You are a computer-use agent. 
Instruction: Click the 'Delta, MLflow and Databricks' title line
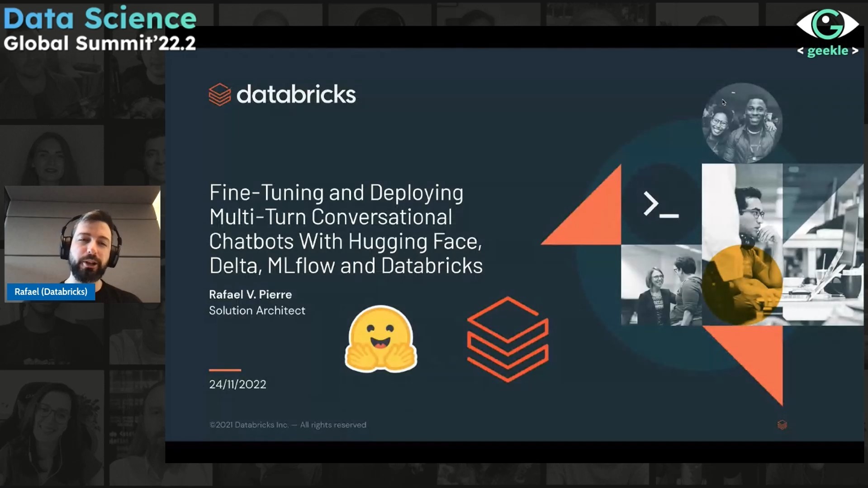(x=346, y=265)
